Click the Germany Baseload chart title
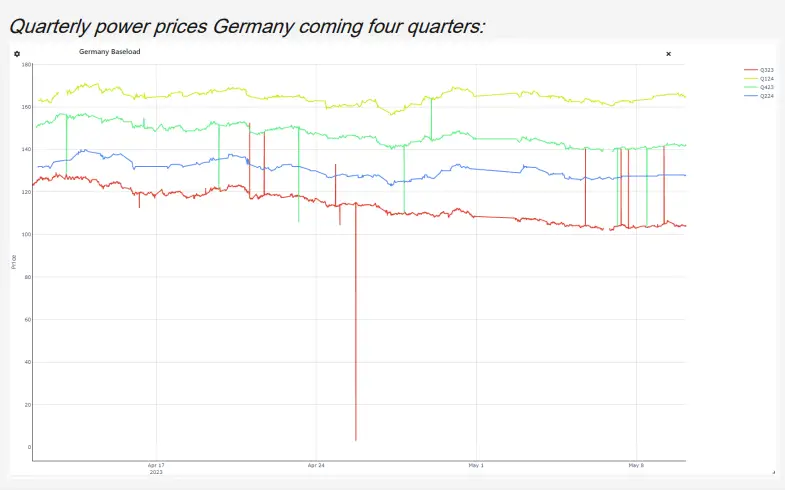Image resolution: width=785 pixels, height=490 pixels. (x=108, y=53)
